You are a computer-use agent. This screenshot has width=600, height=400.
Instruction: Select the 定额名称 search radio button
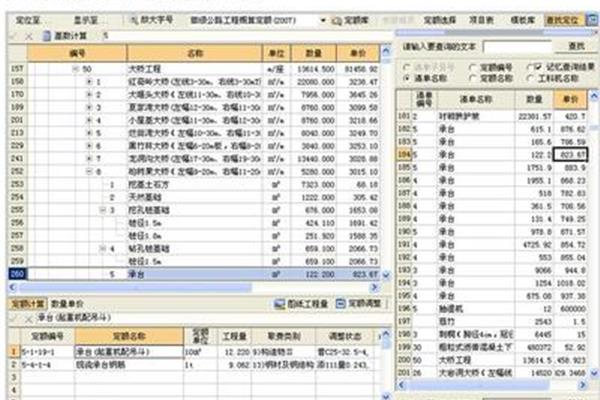coord(473,78)
